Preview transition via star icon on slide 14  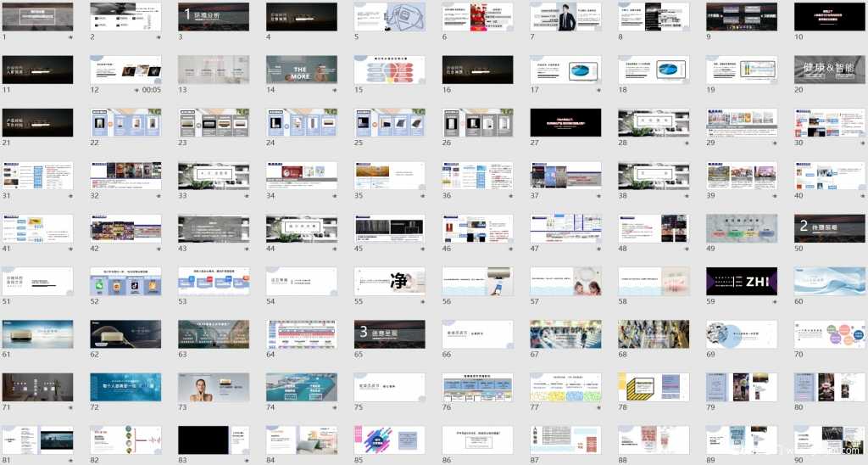point(334,90)
